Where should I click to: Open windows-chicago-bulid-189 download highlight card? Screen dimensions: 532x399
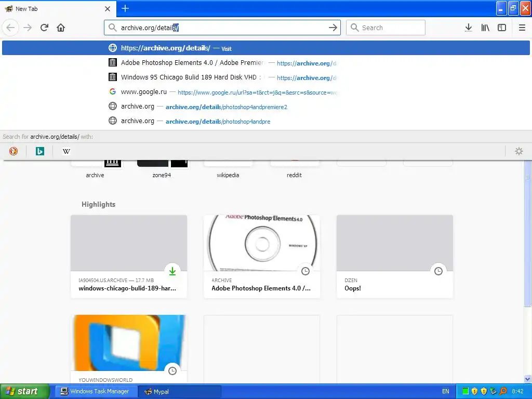[129, 257]
